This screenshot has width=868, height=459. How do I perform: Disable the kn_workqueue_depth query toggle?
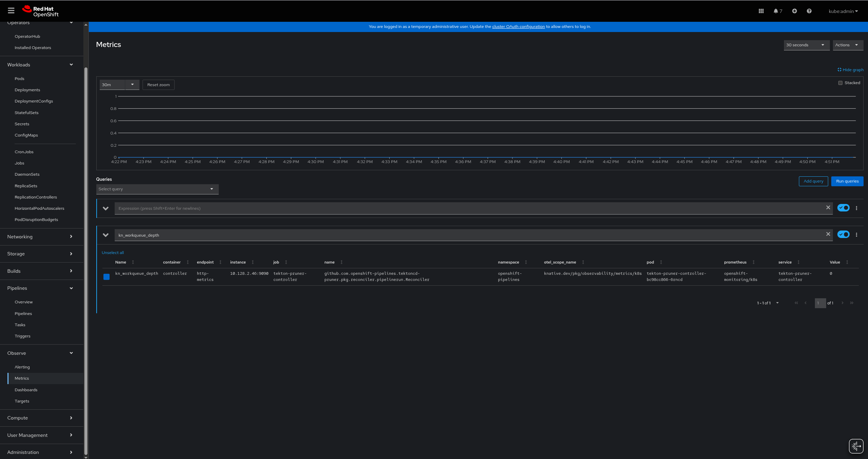click(843, 235)
